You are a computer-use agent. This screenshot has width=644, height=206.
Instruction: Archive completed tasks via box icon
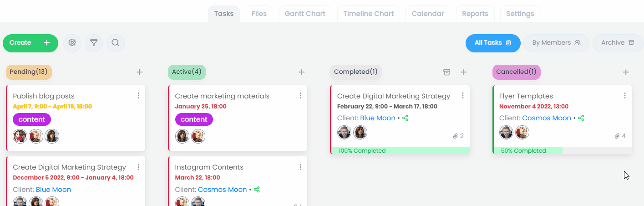[x=447, y=72]
